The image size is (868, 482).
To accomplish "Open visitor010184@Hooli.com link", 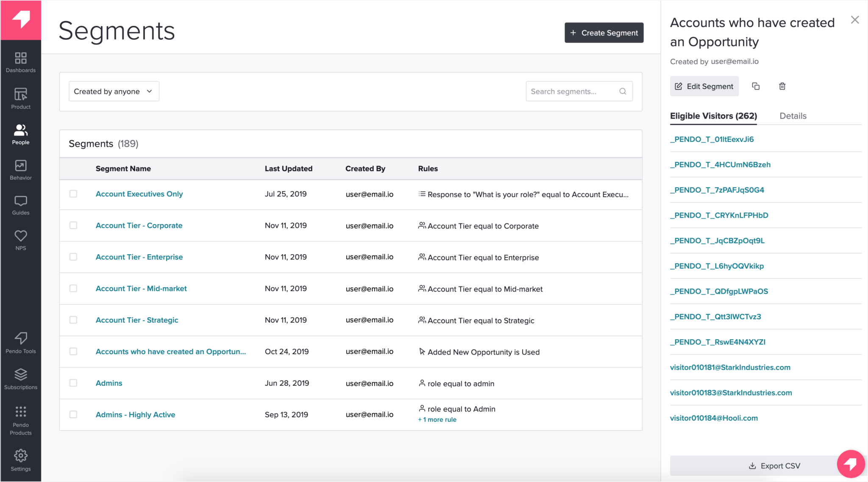I will pyautogui.click(x=714, y=418).
